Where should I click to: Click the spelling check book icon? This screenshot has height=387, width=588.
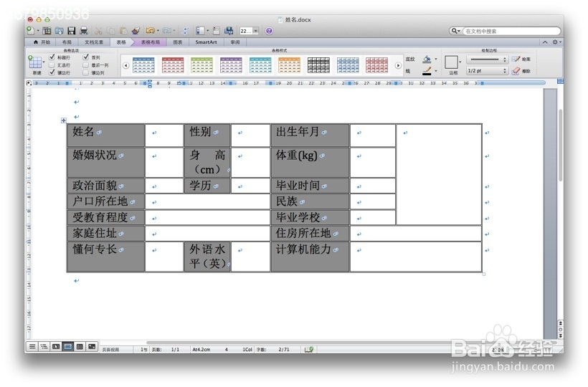[309, 350]
